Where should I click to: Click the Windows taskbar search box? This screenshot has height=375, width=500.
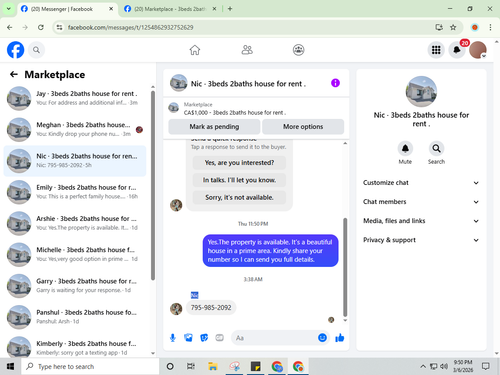click(x=90, y=367)
